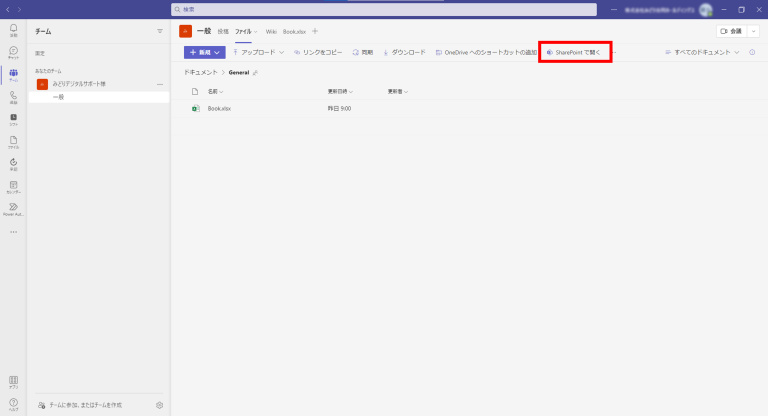Switch to the Wiki tab
This screenshot has height=416, width=768.
click(x=271, y=32)
